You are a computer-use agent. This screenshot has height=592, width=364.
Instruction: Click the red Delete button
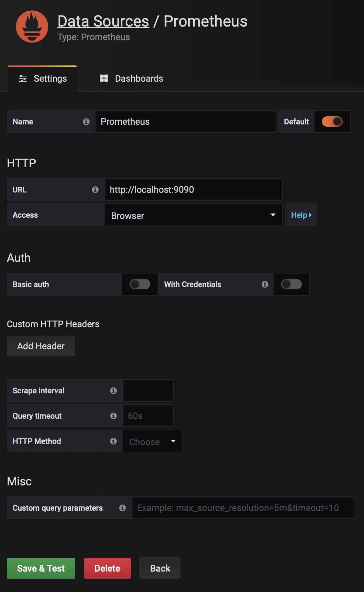(108, 568)
